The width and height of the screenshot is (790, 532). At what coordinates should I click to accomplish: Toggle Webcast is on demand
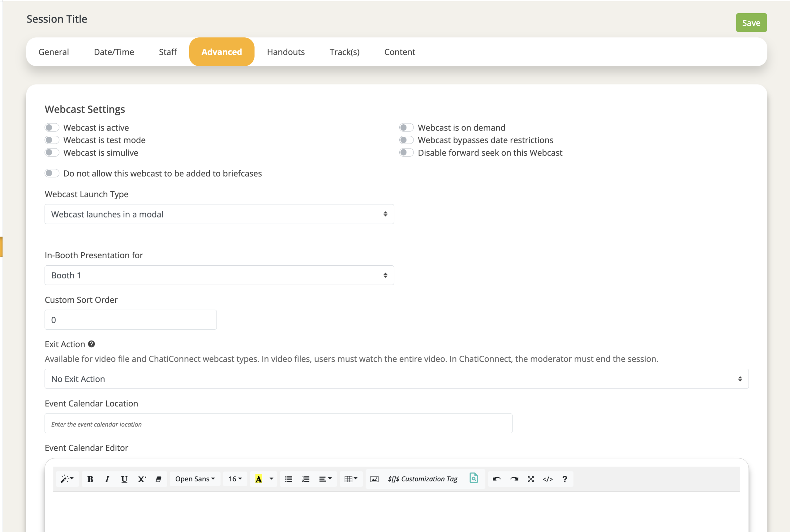point(406,127)
